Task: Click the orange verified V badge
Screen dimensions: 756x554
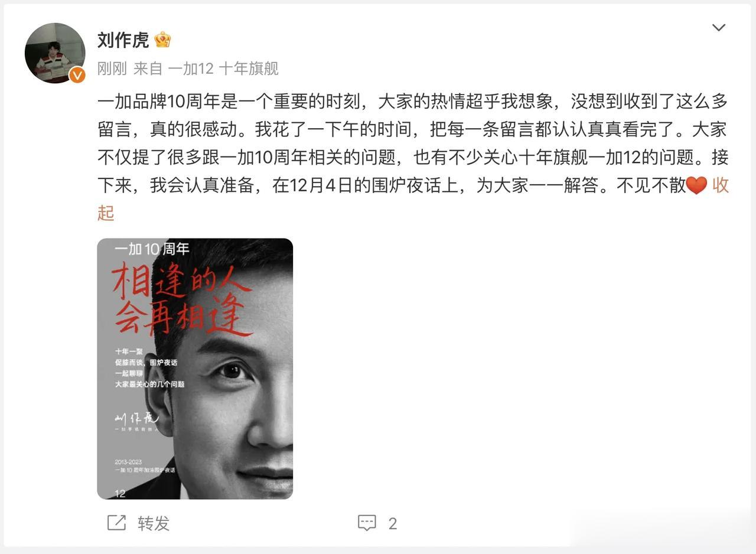Action: (77, 75)
